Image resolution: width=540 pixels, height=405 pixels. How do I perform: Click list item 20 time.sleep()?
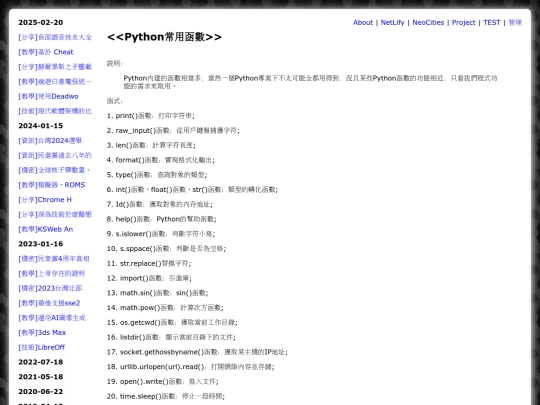(166, 397)
